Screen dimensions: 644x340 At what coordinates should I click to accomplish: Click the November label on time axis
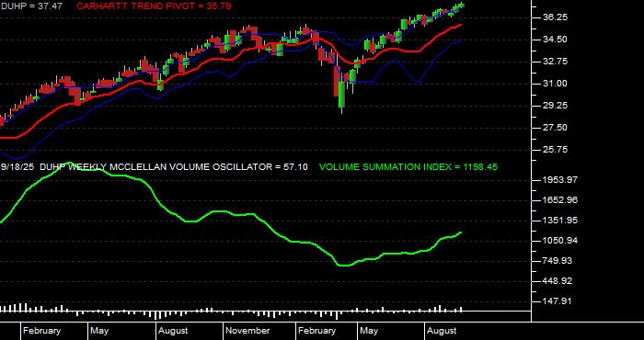(247, 331)
